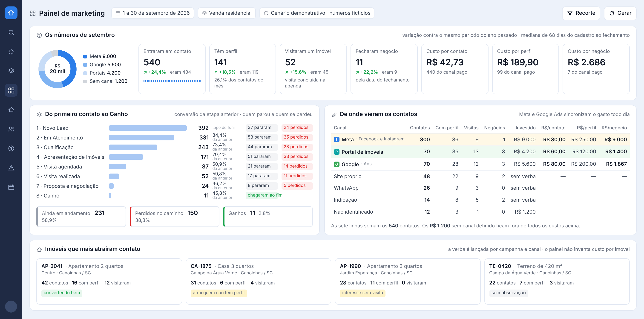
Task: Click the Meta Facebook channel icon
Action: [336, 139]
